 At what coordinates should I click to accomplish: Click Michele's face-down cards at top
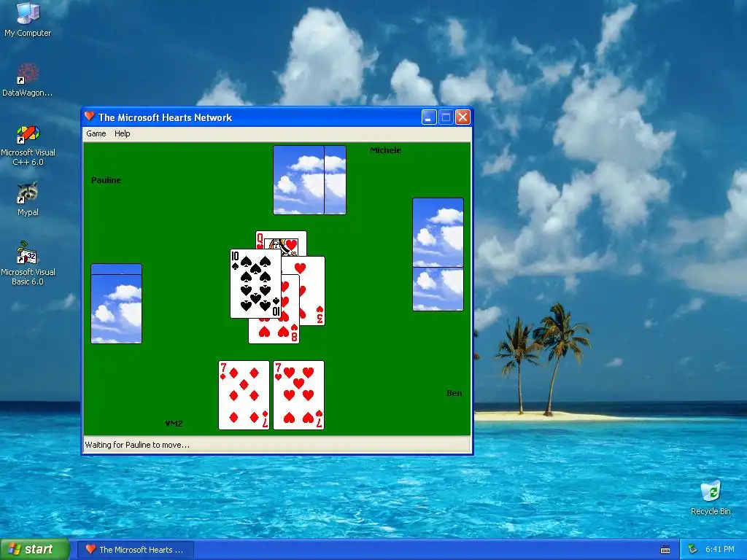coord(309,180)
